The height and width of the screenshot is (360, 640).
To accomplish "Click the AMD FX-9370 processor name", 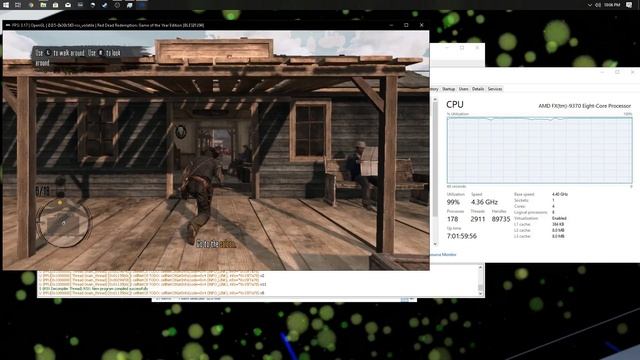I will coord(584,106).
